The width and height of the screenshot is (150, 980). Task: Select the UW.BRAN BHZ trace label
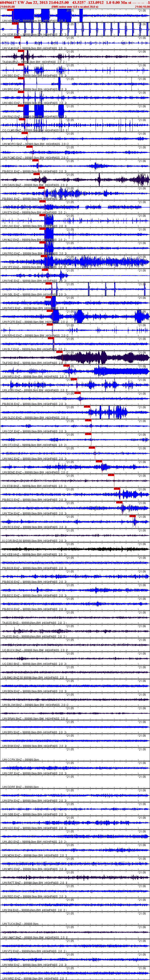pos(35,719)
